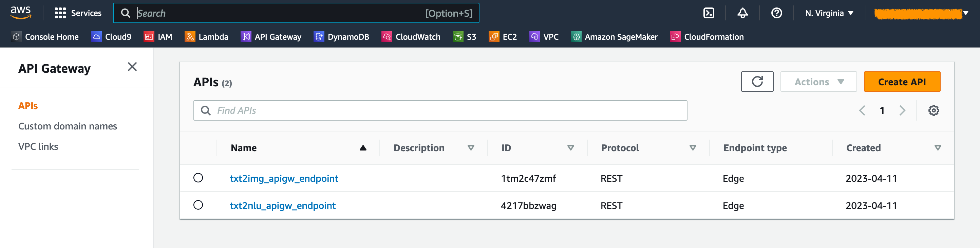Go to Custom domain names

coord(68,126)
